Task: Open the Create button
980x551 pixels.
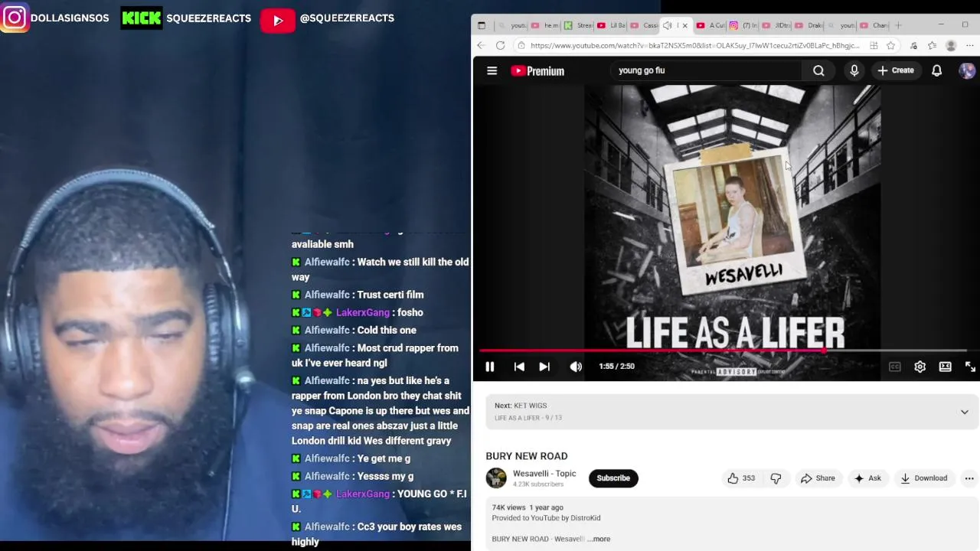Action: point(896,70)
